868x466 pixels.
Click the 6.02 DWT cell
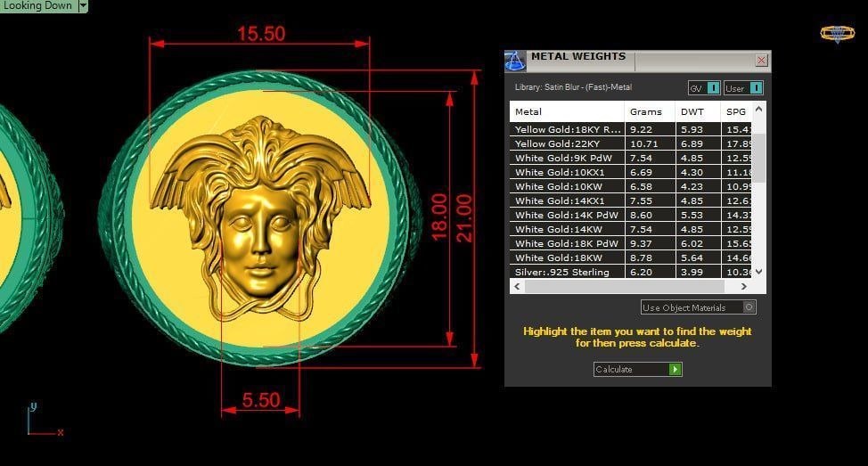coord(698,244)
